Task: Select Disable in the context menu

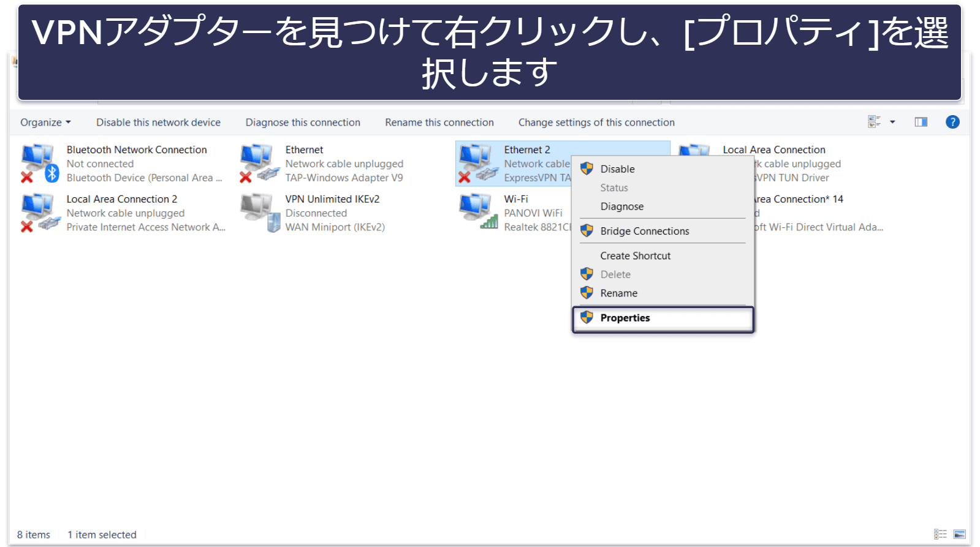Action: pyautogui.click(x=617, y=169)
